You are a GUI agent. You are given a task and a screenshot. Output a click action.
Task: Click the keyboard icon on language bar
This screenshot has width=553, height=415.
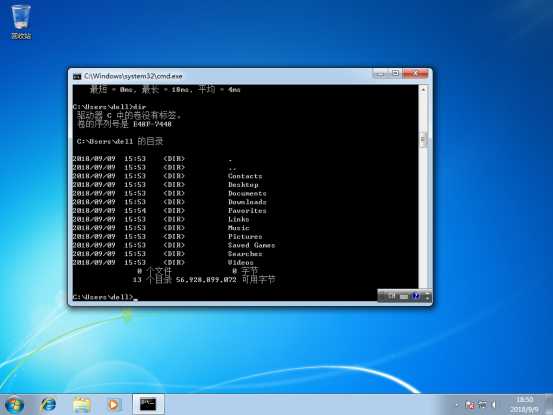pyautogui.click(x=404, y=297)
